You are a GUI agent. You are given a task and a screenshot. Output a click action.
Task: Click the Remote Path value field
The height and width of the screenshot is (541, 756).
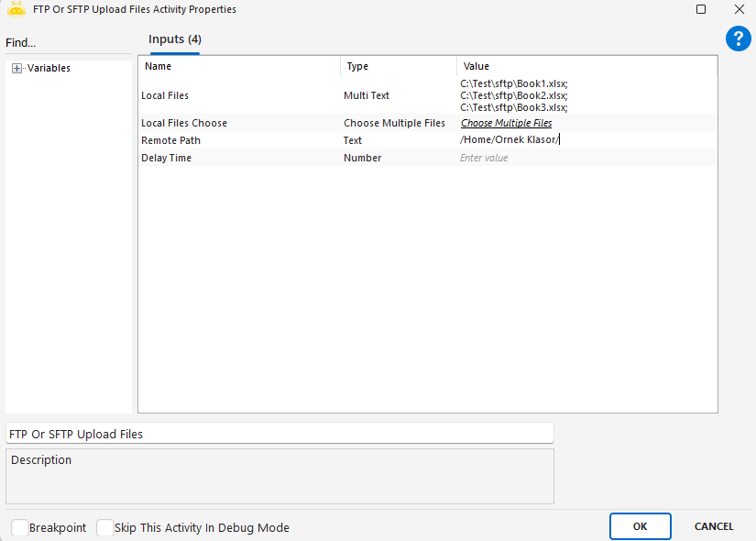[586, 140]
